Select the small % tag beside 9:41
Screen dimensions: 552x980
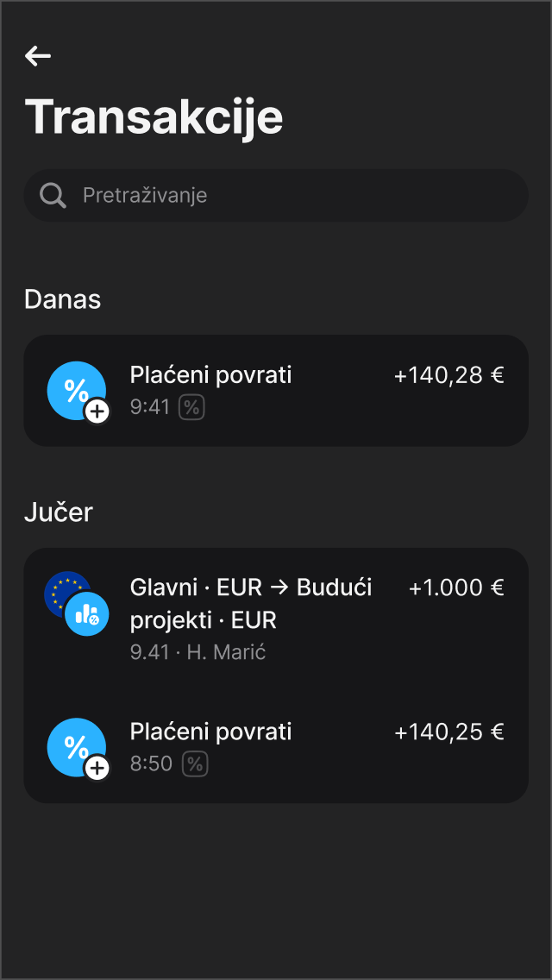click(191, 407)
